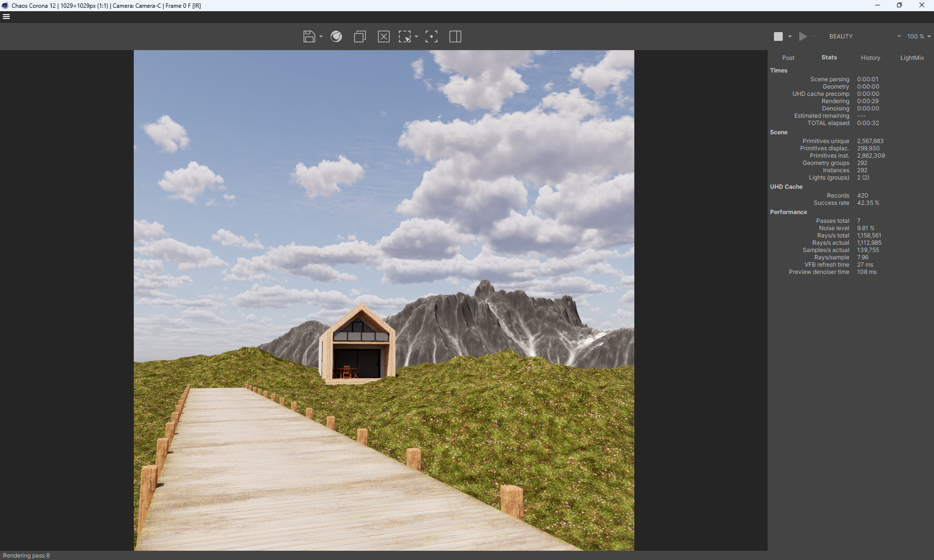Viewport: 934px width, 560px height.
Task: Click the overlapping squares frame buffer icon
Action: 360,36
